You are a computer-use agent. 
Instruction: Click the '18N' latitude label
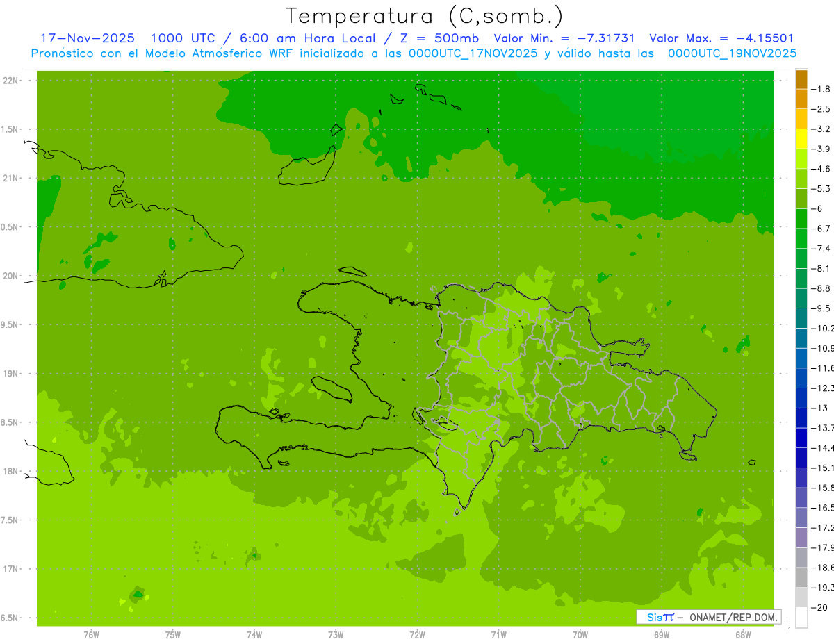click(12, 471)
